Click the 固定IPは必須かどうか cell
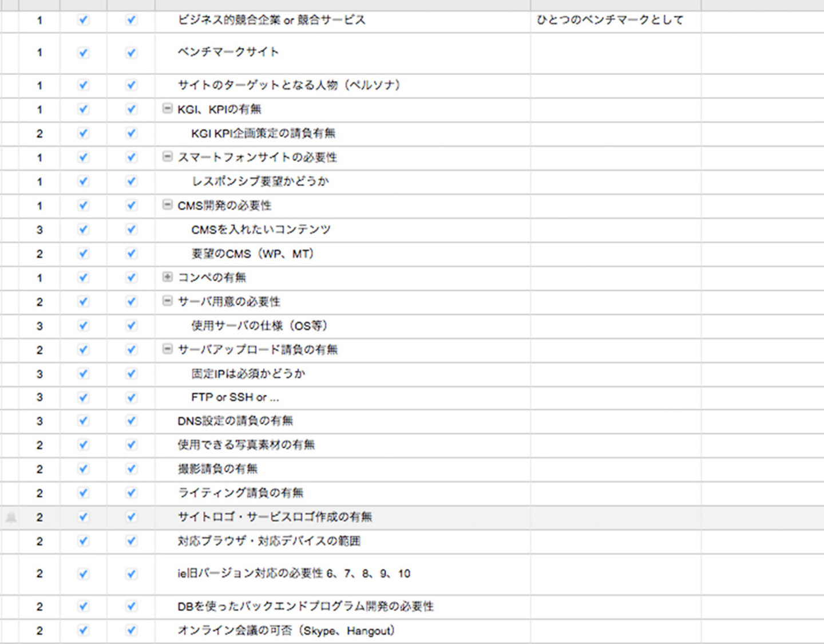This screenshot has height=644, width=824. pos(342,374)
